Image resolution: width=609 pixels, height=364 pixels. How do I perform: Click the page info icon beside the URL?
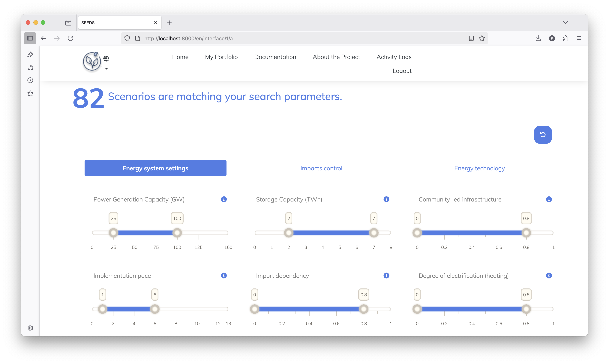(x=138, y=38)
